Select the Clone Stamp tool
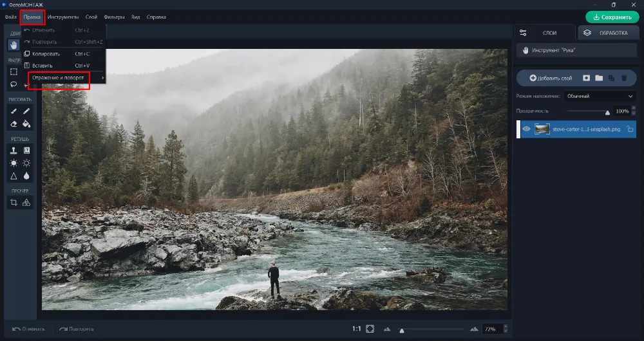The width and height of the screenshot is (644, 341). (x=14, y=151)
